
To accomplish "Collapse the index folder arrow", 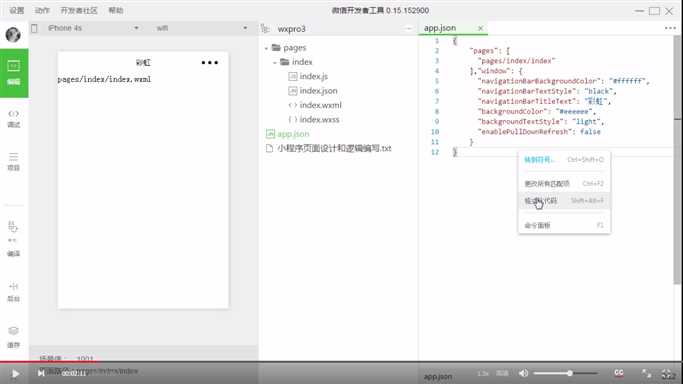I will tap(275, 63).
